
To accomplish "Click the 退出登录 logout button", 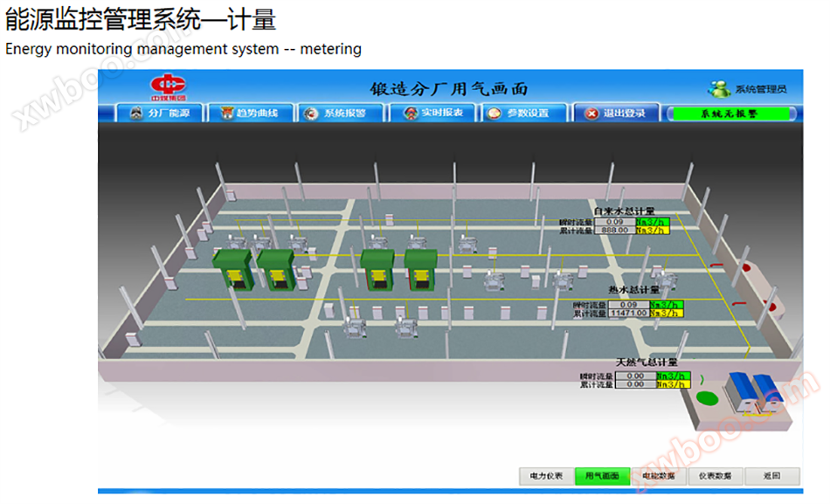I will [x=616, y=114].
